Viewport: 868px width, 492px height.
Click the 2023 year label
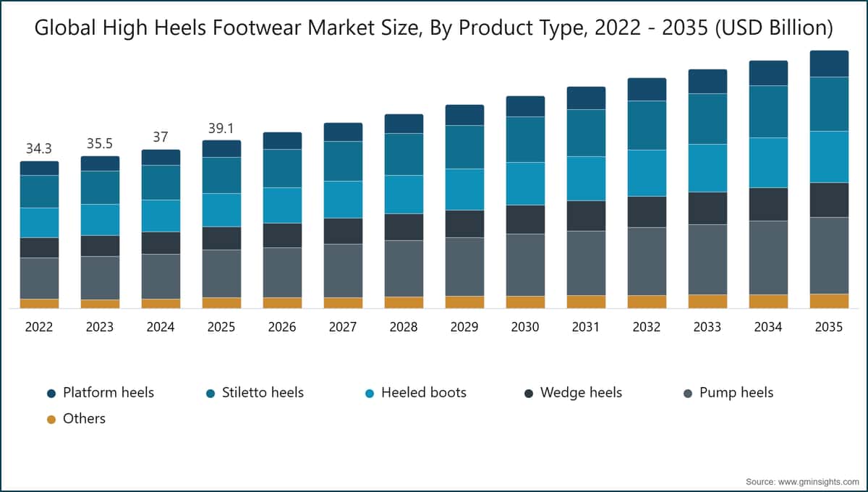pyautogui.click(x=100, y=327)
